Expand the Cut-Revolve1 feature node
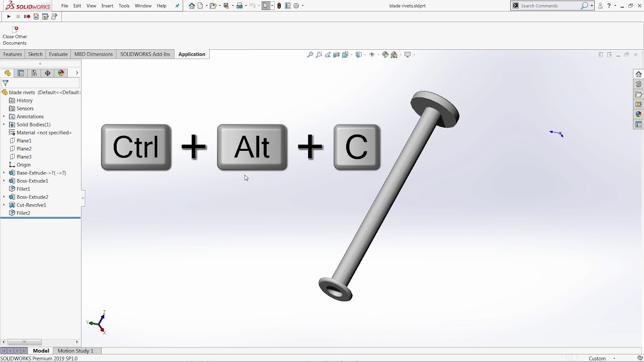The image size is (644, 362). tap(4, 205)
